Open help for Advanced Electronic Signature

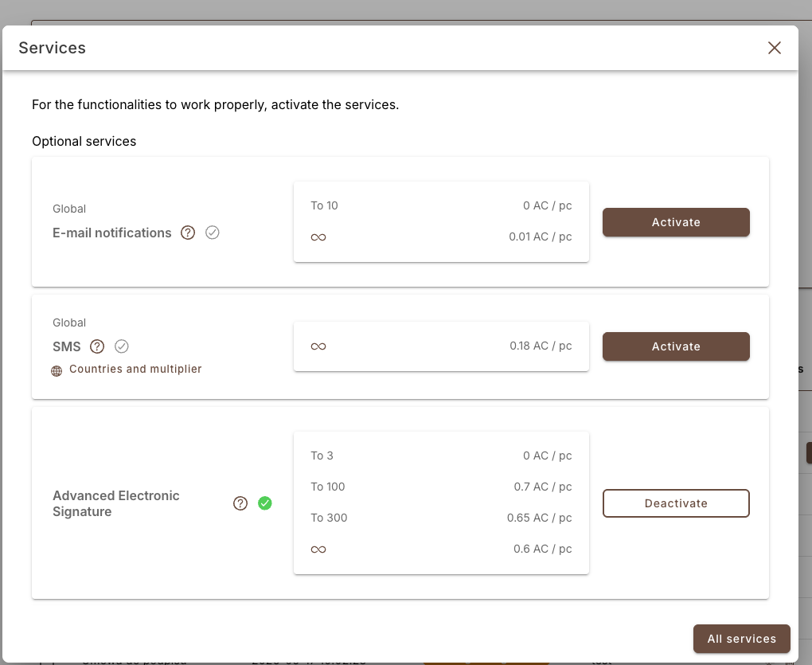[x=240, y=503]
